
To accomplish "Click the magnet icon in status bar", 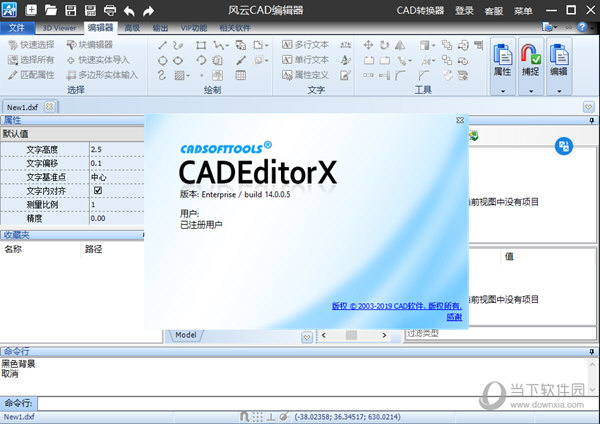I will [245, 416].
